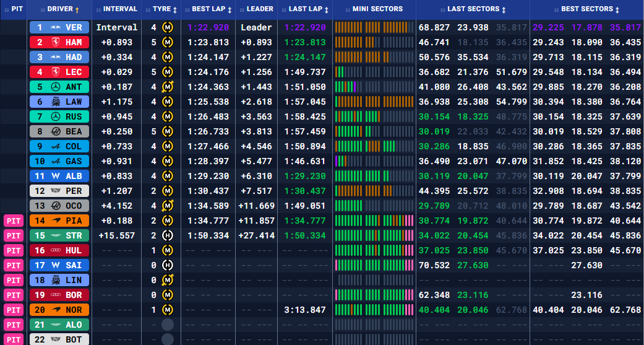Click the Mercedes logo on ANT's badge

pos(55,87)
